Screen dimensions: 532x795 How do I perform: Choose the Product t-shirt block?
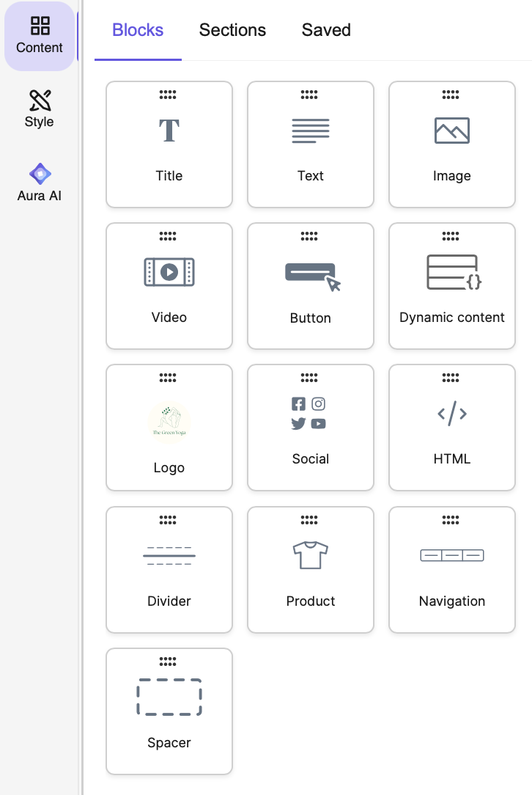tap(311, 570)
